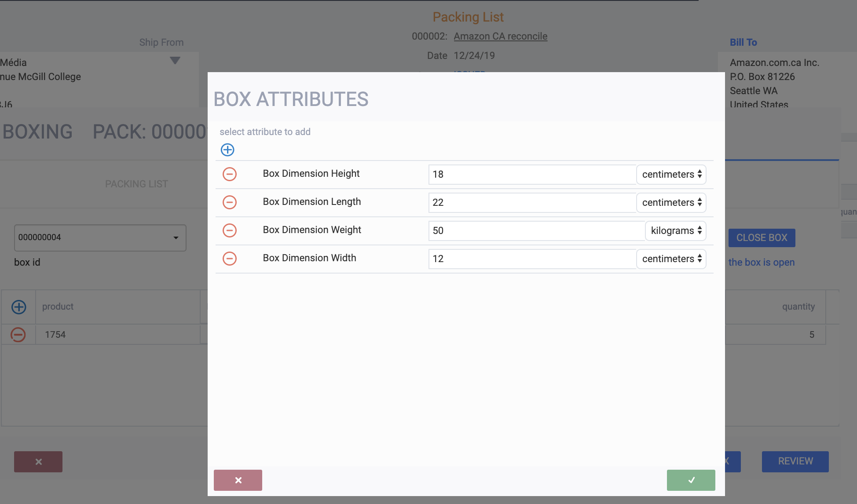857x504 pixels.
Task: Expand Ship From address dropdown arrow
Action: pyautogui.click(x=175, y=60)
